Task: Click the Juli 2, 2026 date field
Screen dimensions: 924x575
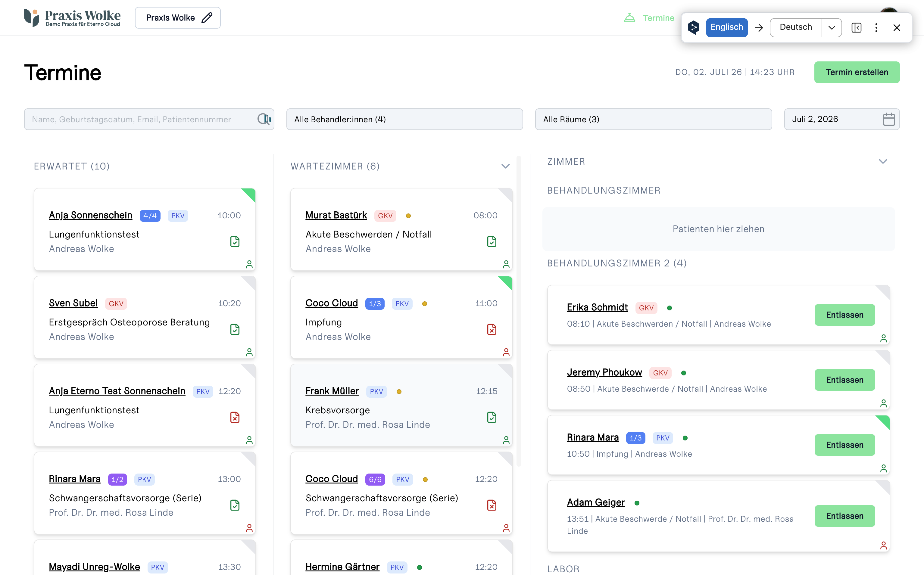Action: [842, 120]
